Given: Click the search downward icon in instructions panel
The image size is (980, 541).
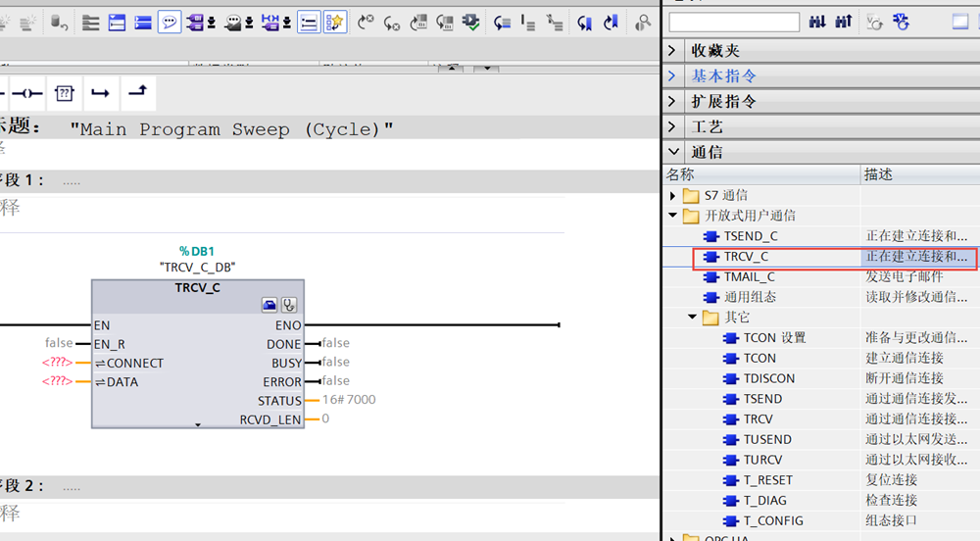Looking at the screenshot, I should pos(819,22).
